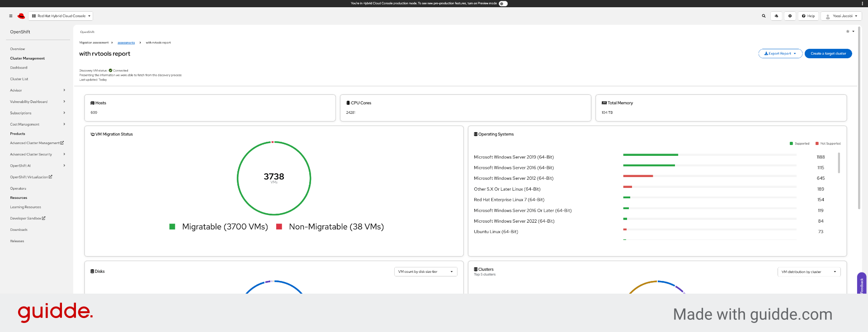Click external link icon beside Advanced Cluster Management
The width and height of the screenshot is (868, 332).
62,143
